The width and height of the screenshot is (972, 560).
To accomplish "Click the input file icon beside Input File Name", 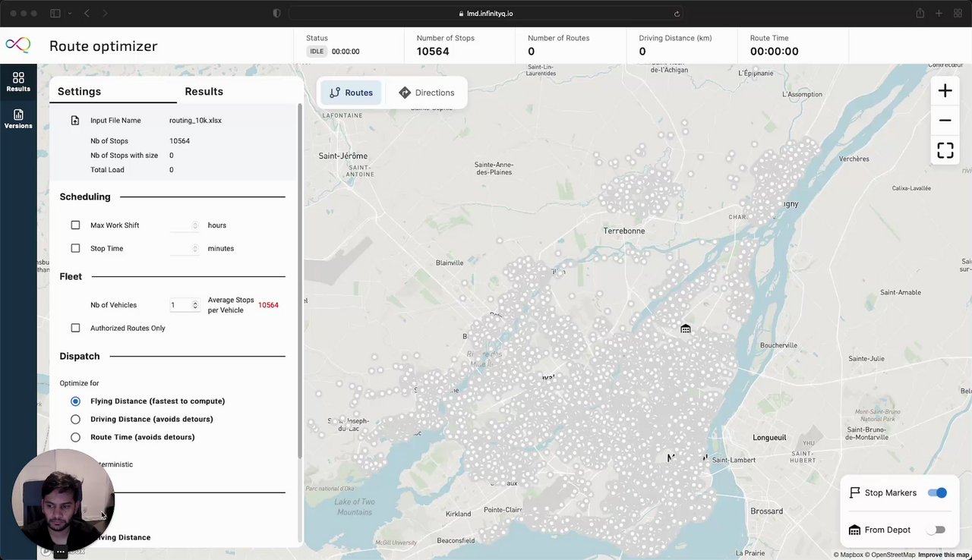I will pyautogui.click(x=75, y=121).
